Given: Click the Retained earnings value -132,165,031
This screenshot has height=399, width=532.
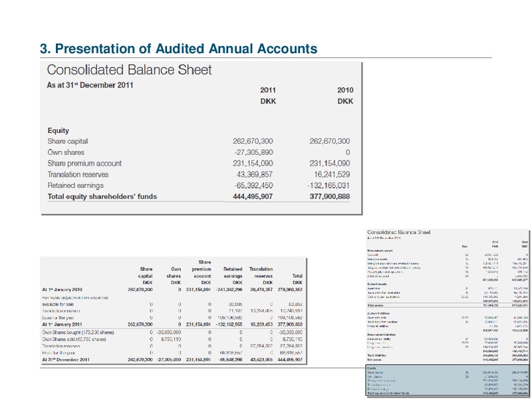Looking at the screenshot, I should [x=329, y=186].
